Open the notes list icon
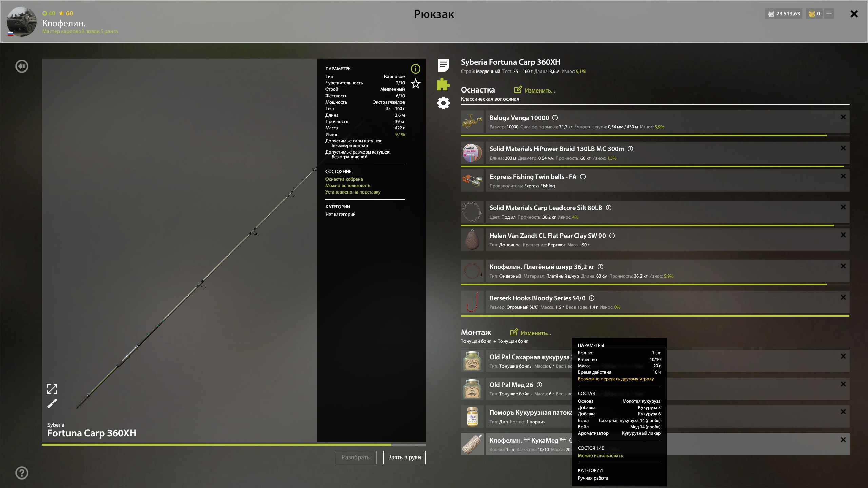Viewport: 868px width, 488px height. [x=443, y=65]
